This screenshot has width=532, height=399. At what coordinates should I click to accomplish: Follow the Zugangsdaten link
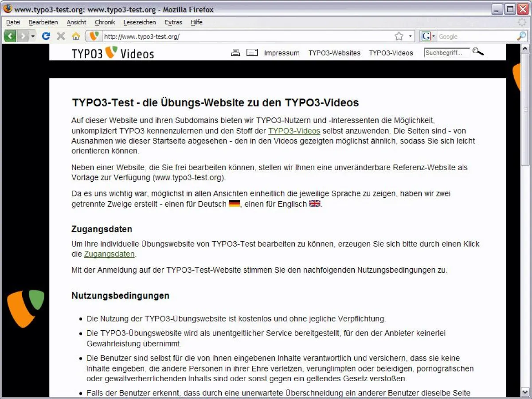pos(109,254)
